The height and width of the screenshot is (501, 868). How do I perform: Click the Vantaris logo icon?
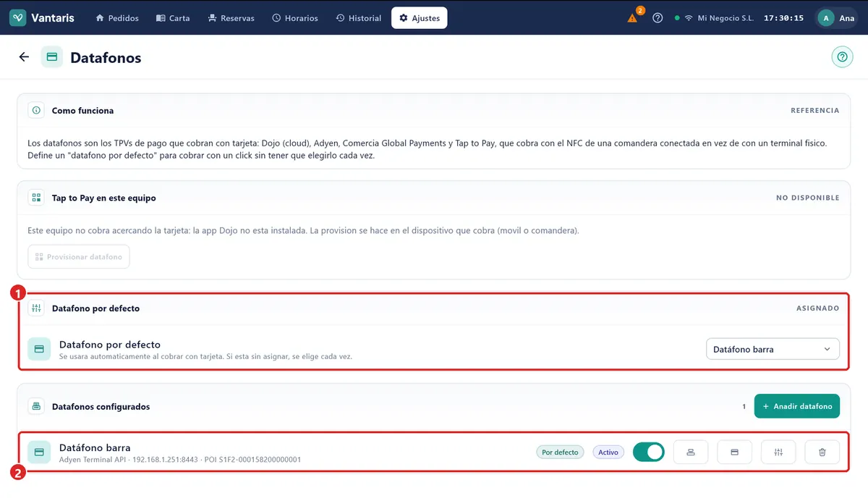pos(18,18)
